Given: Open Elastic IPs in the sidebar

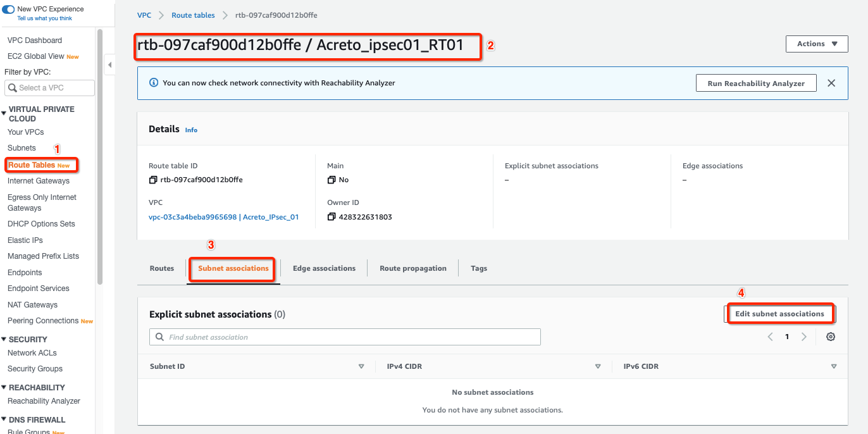Looking at the screenshot, I should (x=25, y=240).
